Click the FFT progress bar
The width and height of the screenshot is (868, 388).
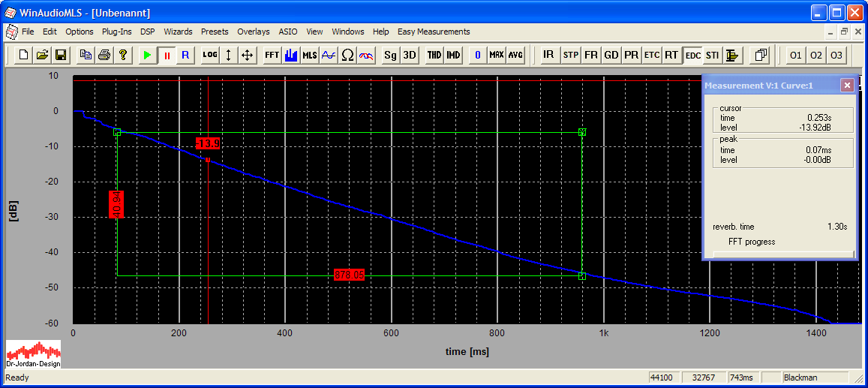[x=779, y=253]
